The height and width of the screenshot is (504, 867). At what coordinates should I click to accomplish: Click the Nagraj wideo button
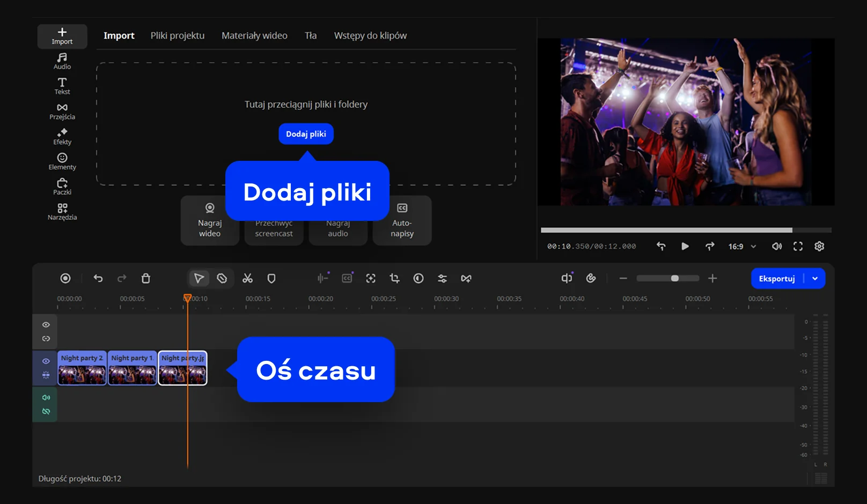210,220
